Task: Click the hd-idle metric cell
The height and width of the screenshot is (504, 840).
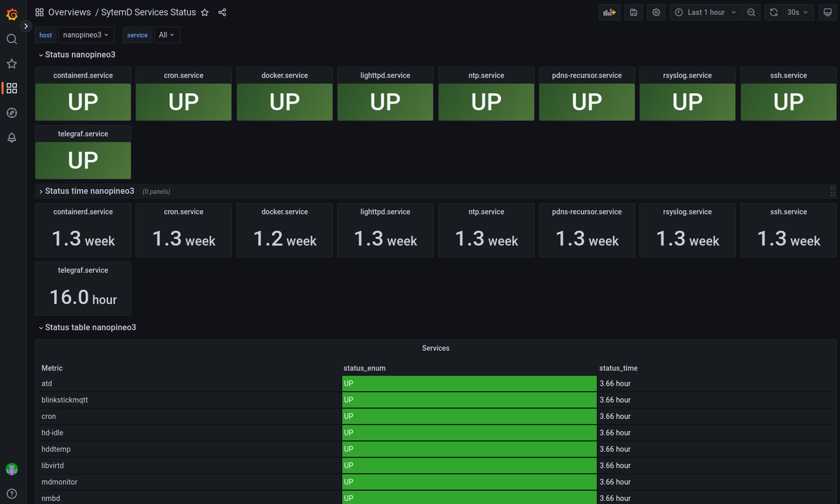Action: (190, 433)
